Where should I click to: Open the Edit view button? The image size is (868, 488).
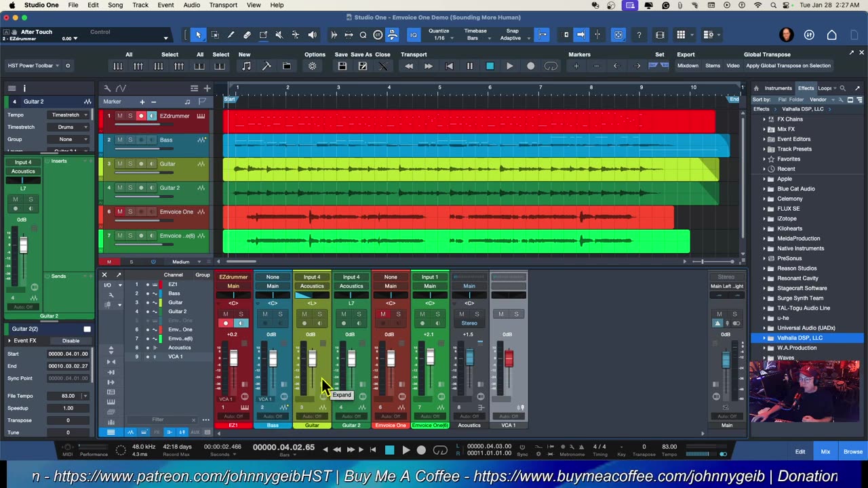[800, 451]
